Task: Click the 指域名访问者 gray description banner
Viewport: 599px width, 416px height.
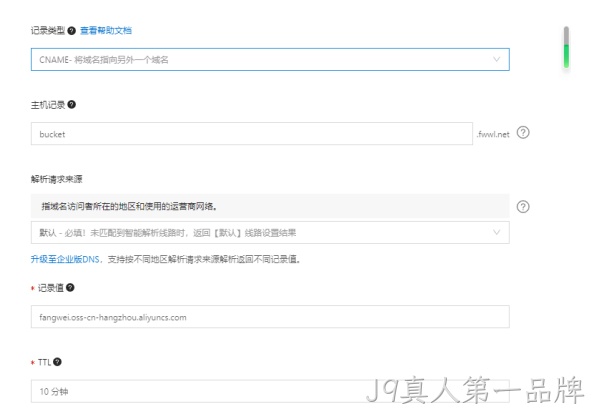Action: (270, 206)
